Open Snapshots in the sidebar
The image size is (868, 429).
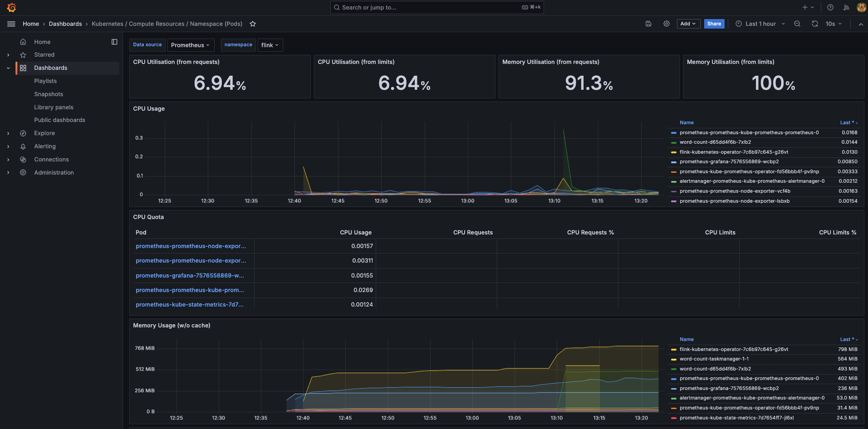coord(49,94)
